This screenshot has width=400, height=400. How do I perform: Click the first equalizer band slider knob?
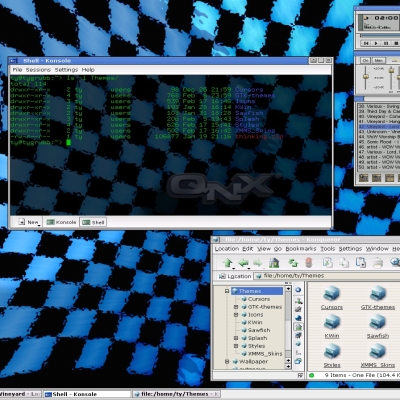(391, 70)
